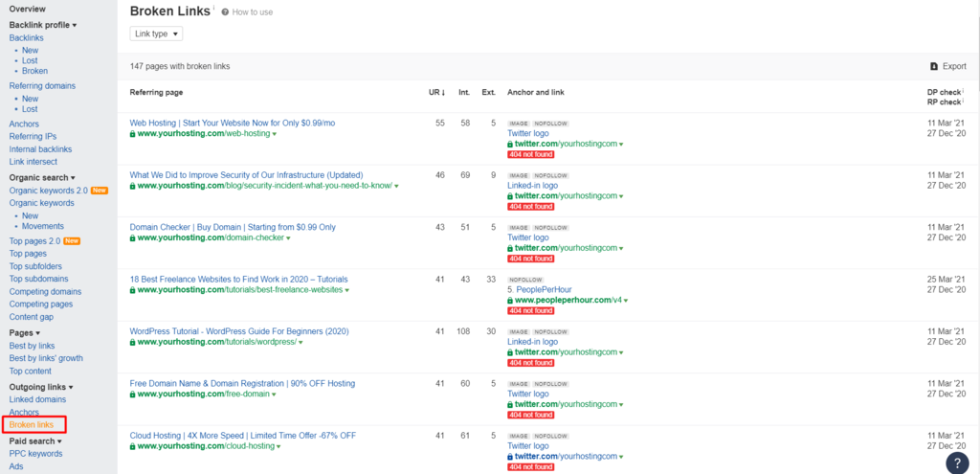Open Broken under Backlinks
Viewport: 980px width, 474px height.
pyautogui.click(x=35, y=71)
